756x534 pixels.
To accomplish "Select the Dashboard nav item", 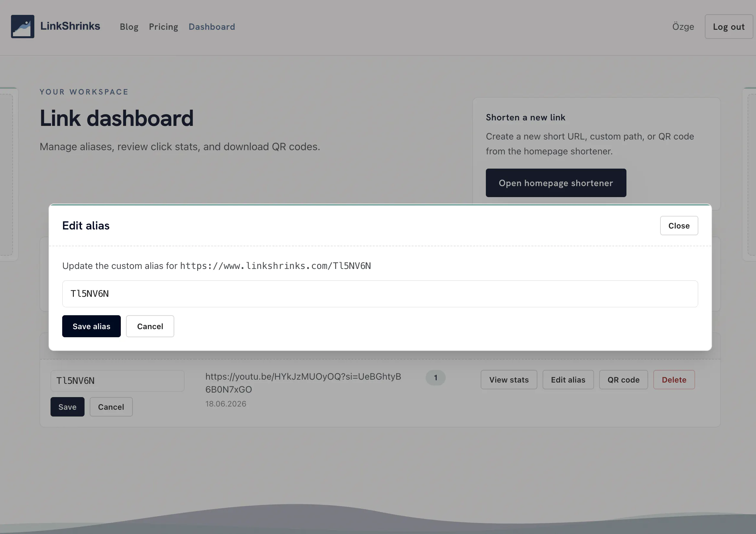I will click(x=212, y=27).
